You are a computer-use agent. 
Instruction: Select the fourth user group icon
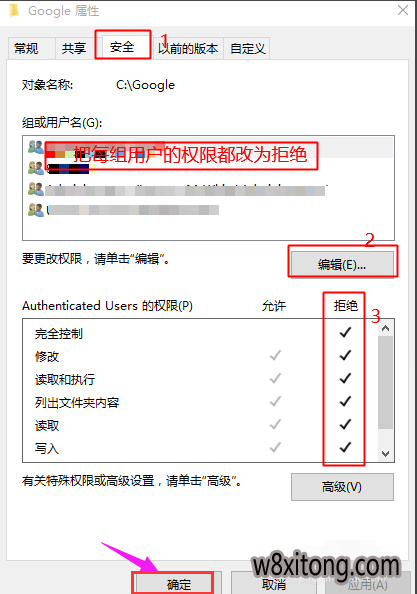(36, 209)
